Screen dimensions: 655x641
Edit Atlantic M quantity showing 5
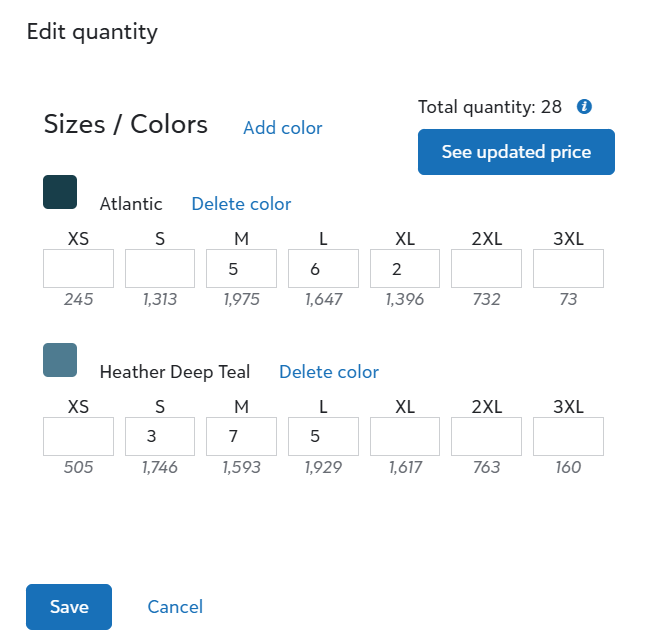[241, 268]
